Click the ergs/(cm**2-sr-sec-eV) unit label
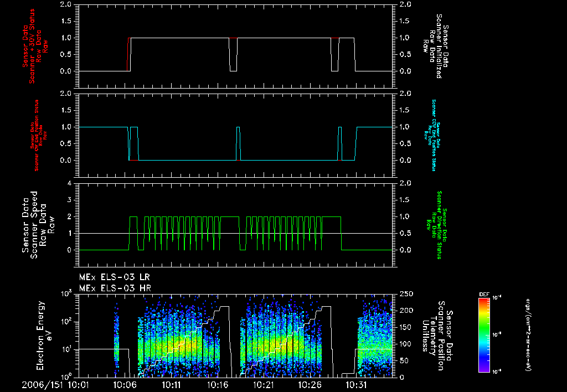567x392 pixels. click(x=528, y=335)
